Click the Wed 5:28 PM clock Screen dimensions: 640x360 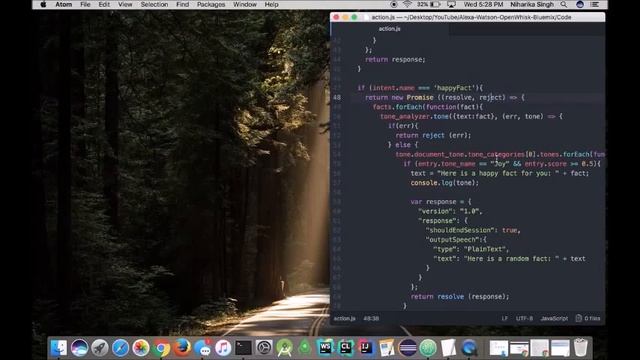point(483,4)
